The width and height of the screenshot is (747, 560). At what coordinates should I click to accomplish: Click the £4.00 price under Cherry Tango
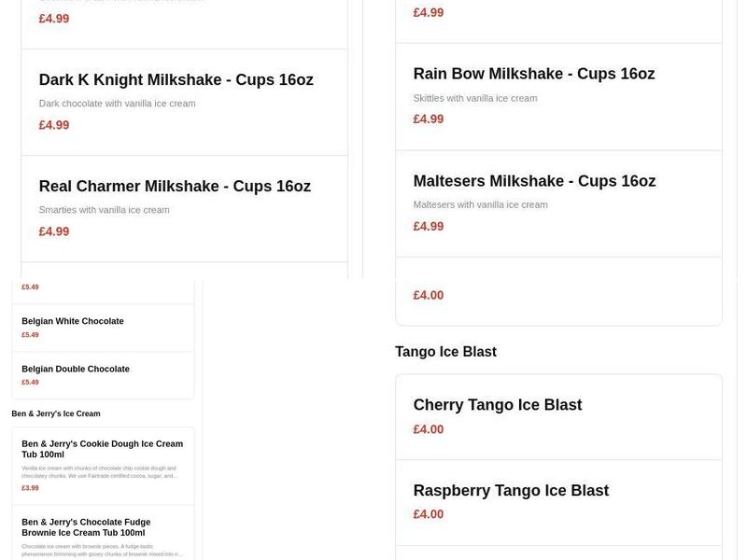[x=428, y=429]
